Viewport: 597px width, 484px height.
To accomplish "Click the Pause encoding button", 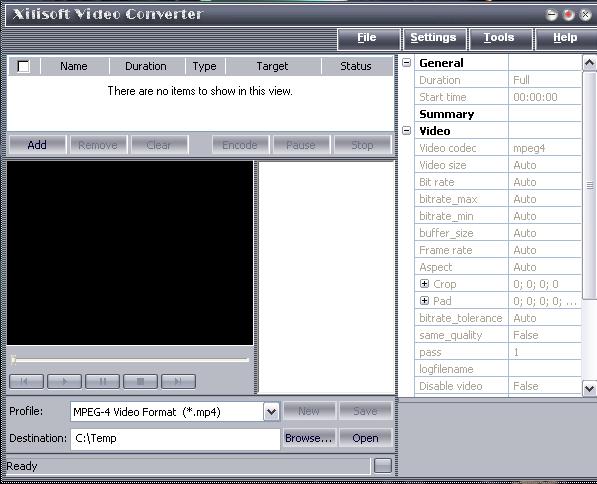I will point(301,145).
